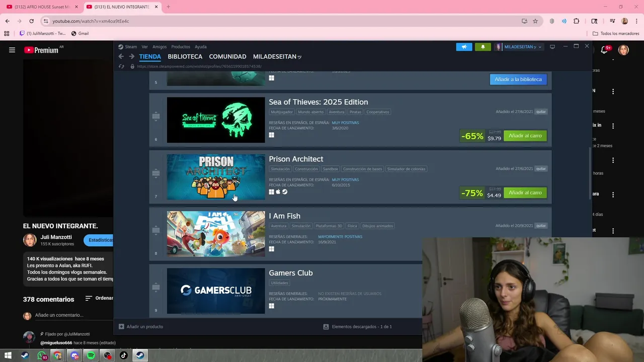The height and width of the screenshot is (362, 644).
Task: Open the Ayuda menu
Action: 201,47
